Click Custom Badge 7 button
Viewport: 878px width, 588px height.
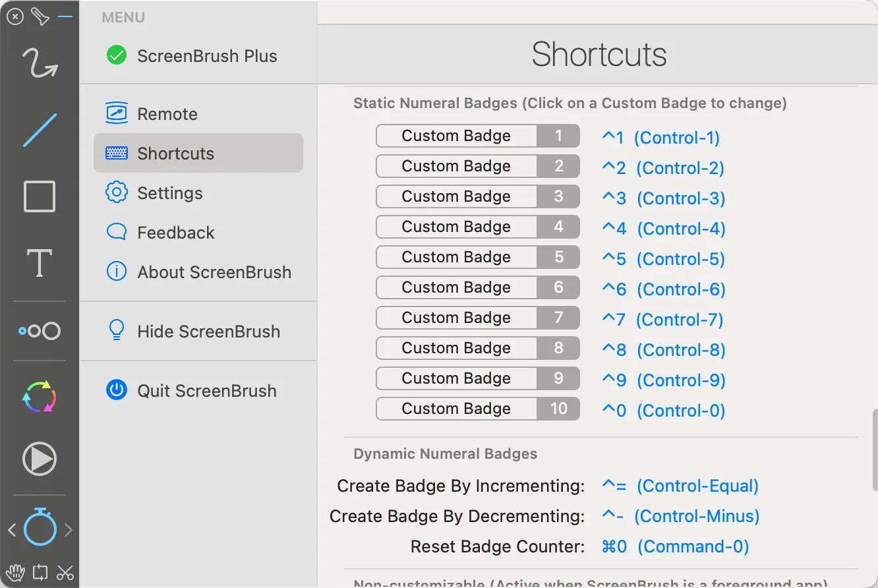pyautogui.click(x=478, y=318)
